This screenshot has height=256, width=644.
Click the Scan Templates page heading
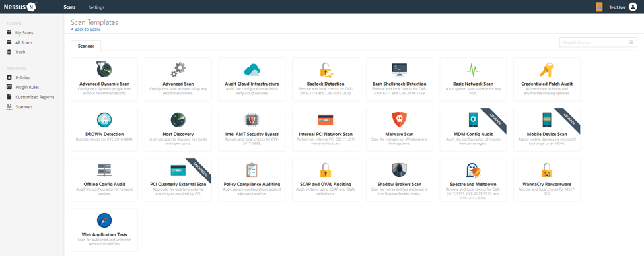(x=94, y=22)
